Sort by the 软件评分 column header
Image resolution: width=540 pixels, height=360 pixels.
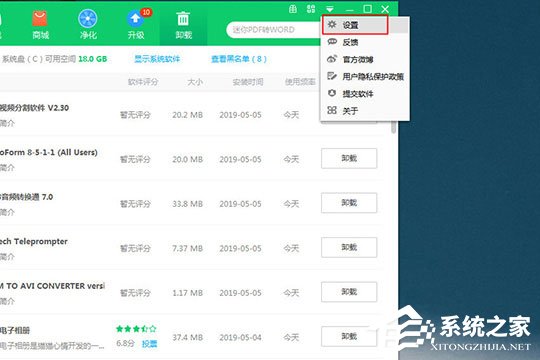click(x=143, y=82)
